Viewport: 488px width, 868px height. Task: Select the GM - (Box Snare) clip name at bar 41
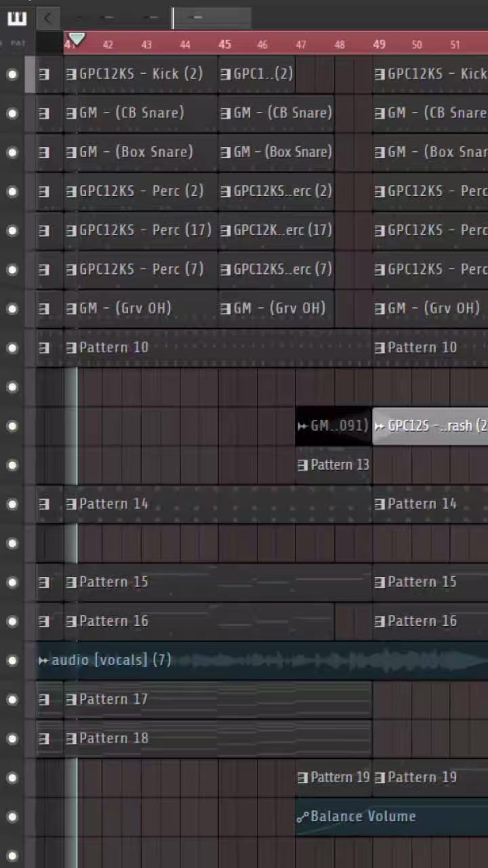coord(136,152)
